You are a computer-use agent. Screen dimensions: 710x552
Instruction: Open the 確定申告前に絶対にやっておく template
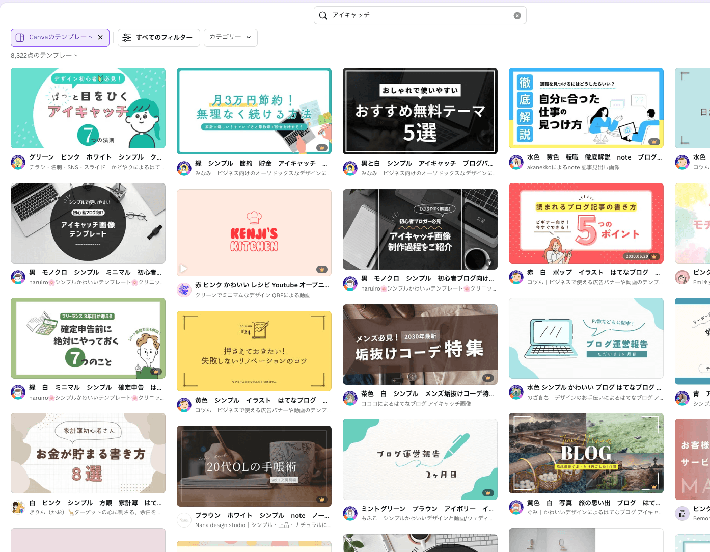88,338
